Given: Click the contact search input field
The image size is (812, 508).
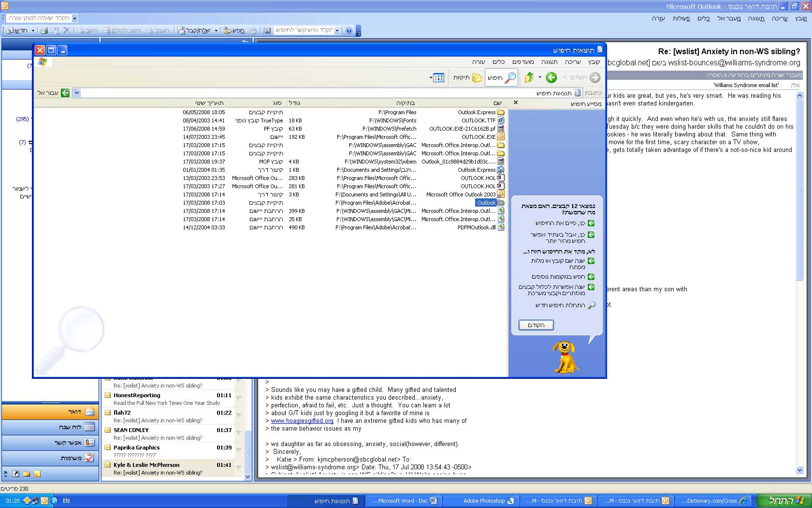Looking at the screenshot, I should pos(304,30).
